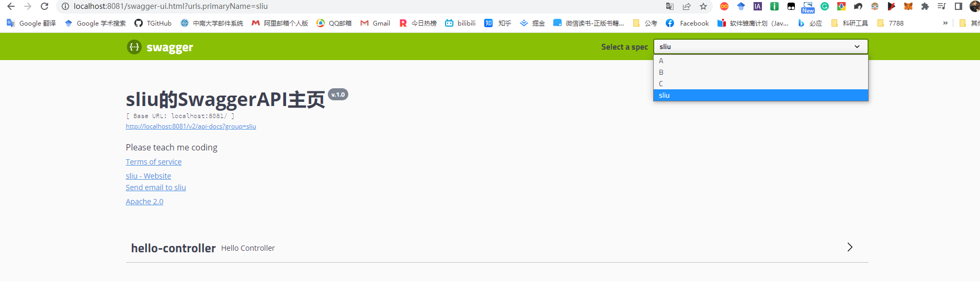Click the 'Please teach me coding' description
Image resolution: width=980 pixels, height=281 pixels.
pyautogui.click(x=172, y=147)
